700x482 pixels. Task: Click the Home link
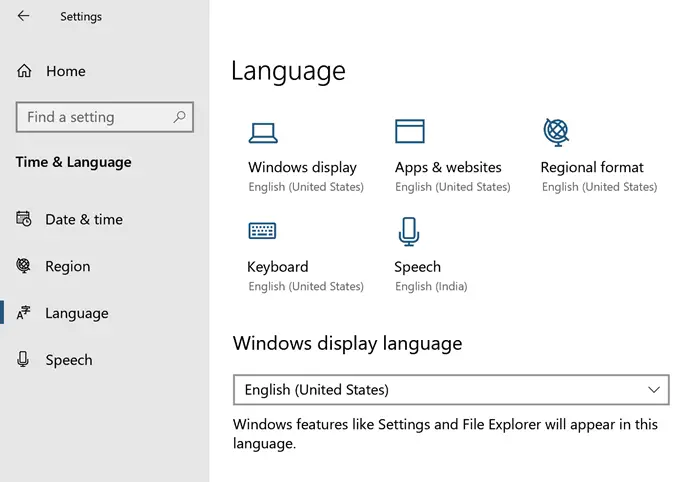tap(66, 71)
